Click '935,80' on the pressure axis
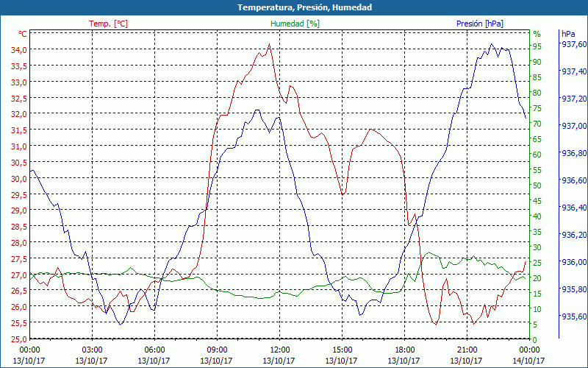This screenshot has width=588, height=368. (x=573, y=289)
